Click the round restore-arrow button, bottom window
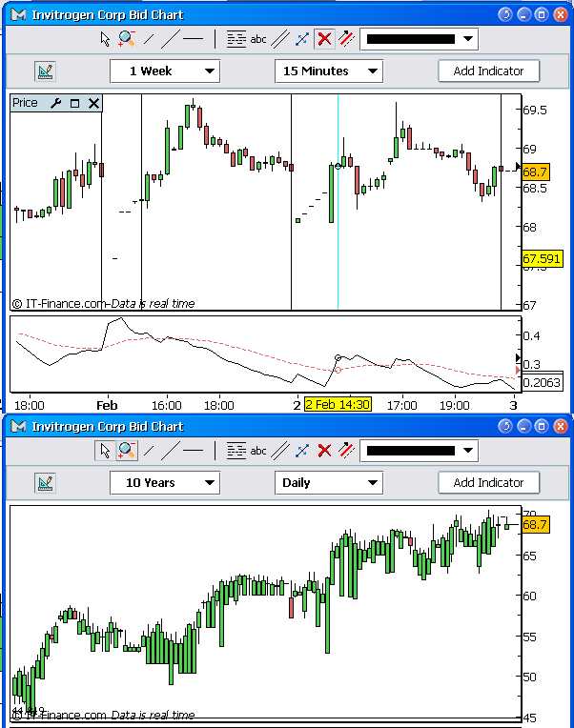Image resolution: width=574 pixels, height=728 pixels. 505,426
